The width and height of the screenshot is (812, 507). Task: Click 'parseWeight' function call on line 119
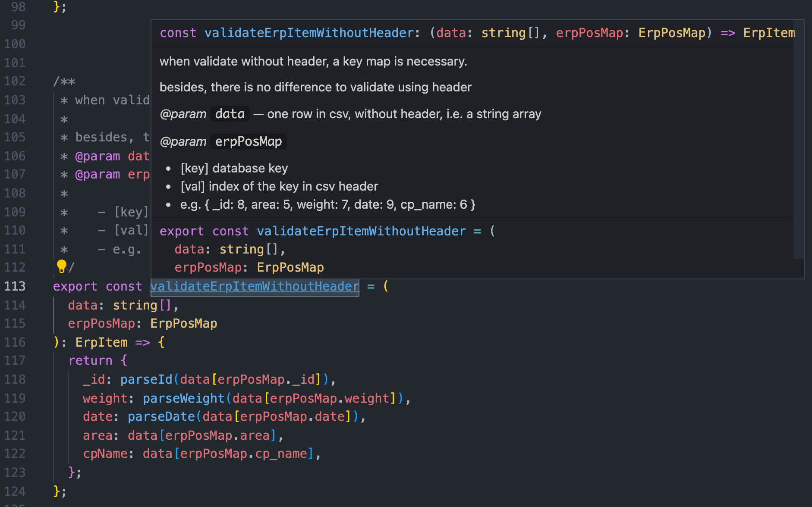(x=184, y=398)
